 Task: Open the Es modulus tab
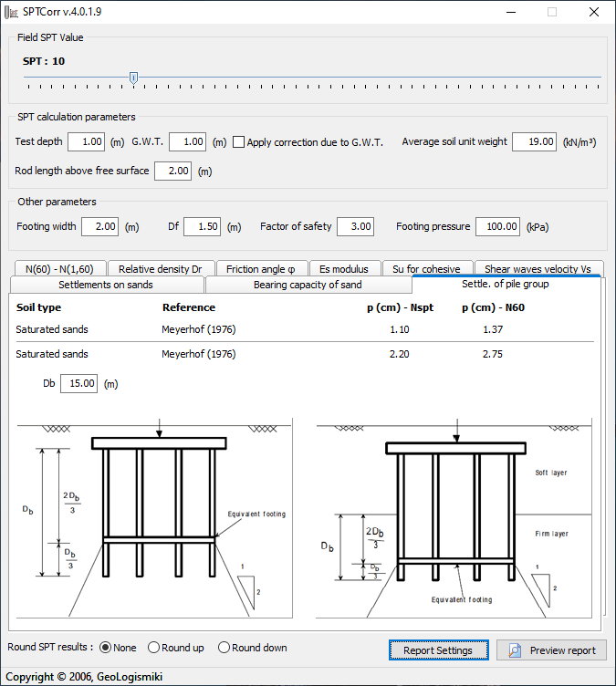click(x=344, y=269)
